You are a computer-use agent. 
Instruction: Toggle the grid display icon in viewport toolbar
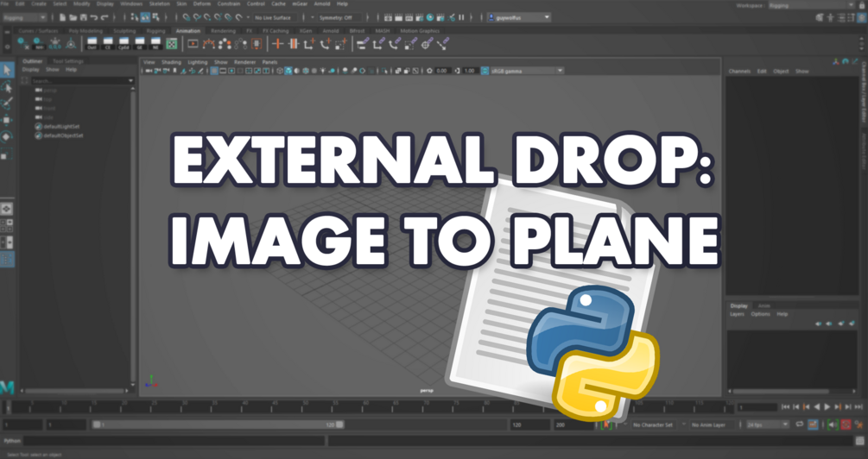point(214,71)
